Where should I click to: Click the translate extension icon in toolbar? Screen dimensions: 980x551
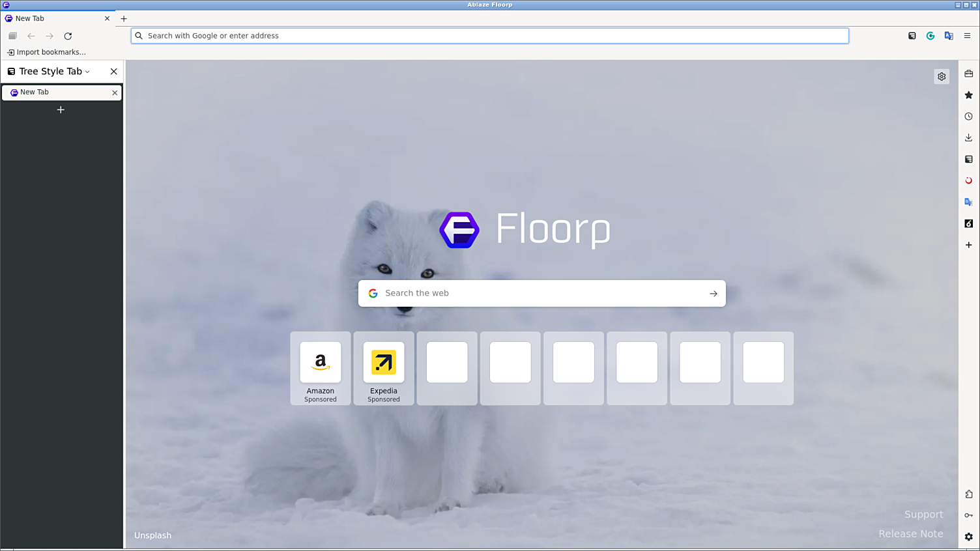949,36
